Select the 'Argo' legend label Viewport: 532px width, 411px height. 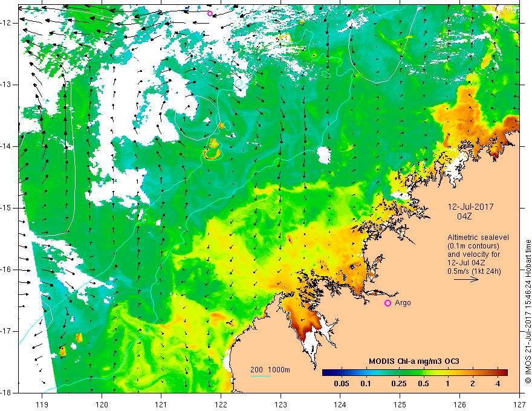(x=403, y=303)
